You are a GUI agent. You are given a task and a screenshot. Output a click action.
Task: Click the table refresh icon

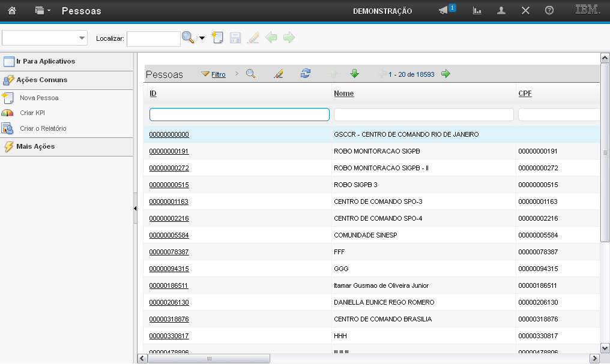pos(306,74)
